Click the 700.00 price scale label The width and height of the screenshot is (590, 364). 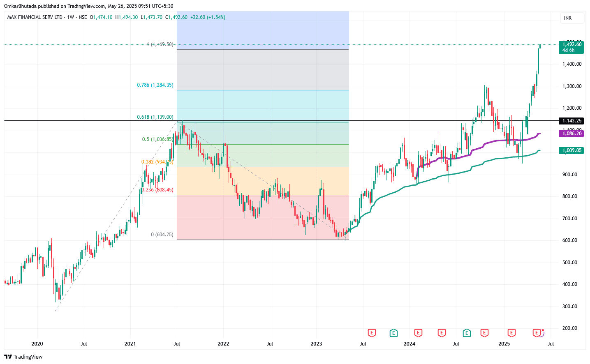[x=570, y=219]
